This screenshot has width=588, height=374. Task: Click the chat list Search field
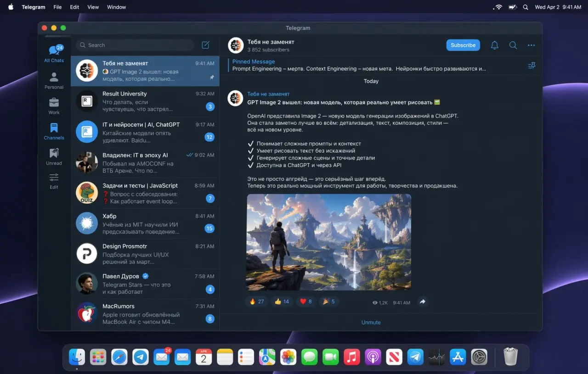135,45
